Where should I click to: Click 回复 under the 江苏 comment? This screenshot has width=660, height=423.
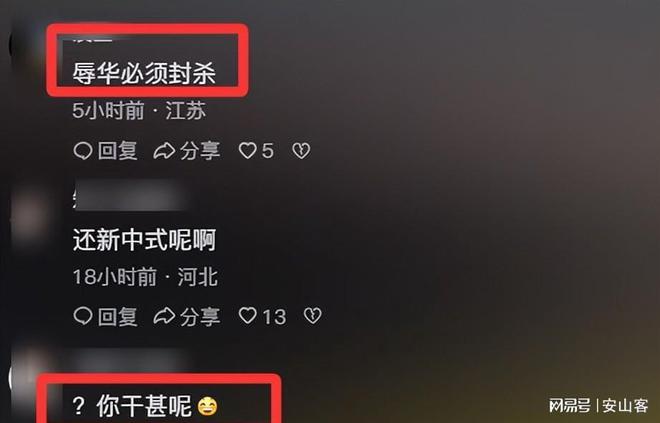coord(117,151)
